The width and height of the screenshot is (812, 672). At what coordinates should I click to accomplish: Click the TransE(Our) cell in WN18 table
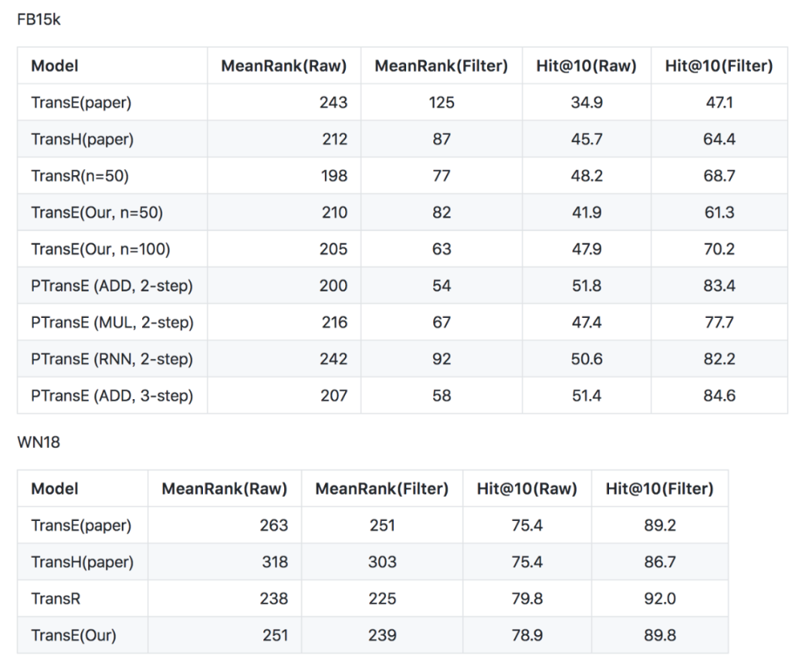[74, 635]
